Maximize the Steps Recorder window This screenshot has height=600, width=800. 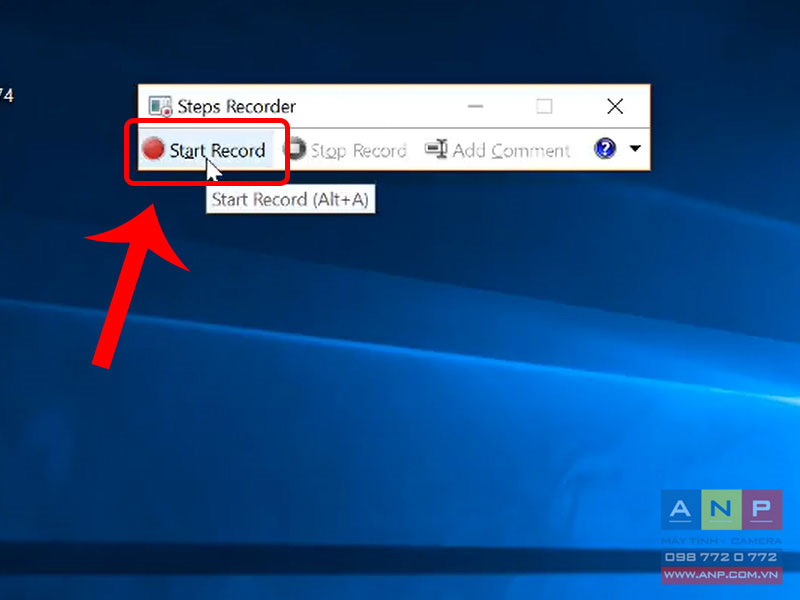point(544,106)
